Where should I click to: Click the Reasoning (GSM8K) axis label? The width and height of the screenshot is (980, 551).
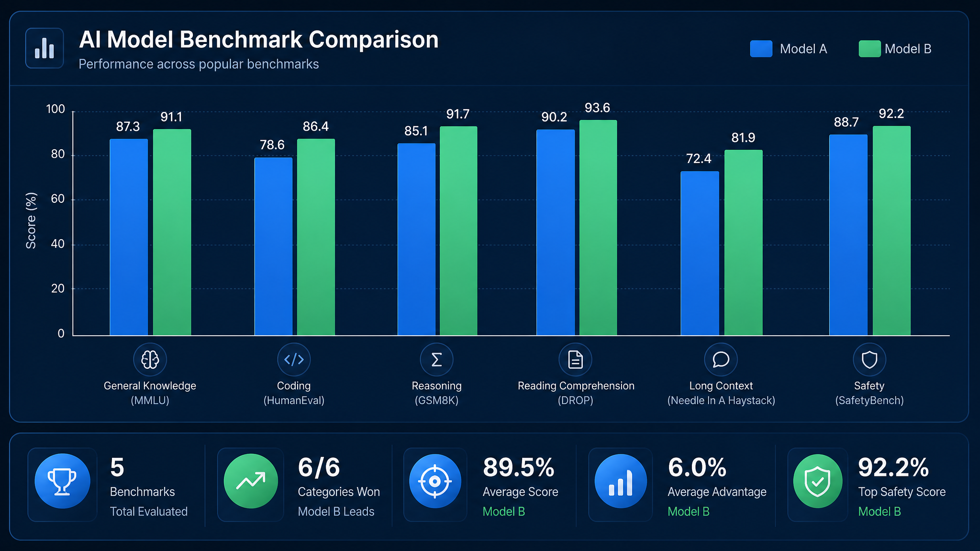436,393
